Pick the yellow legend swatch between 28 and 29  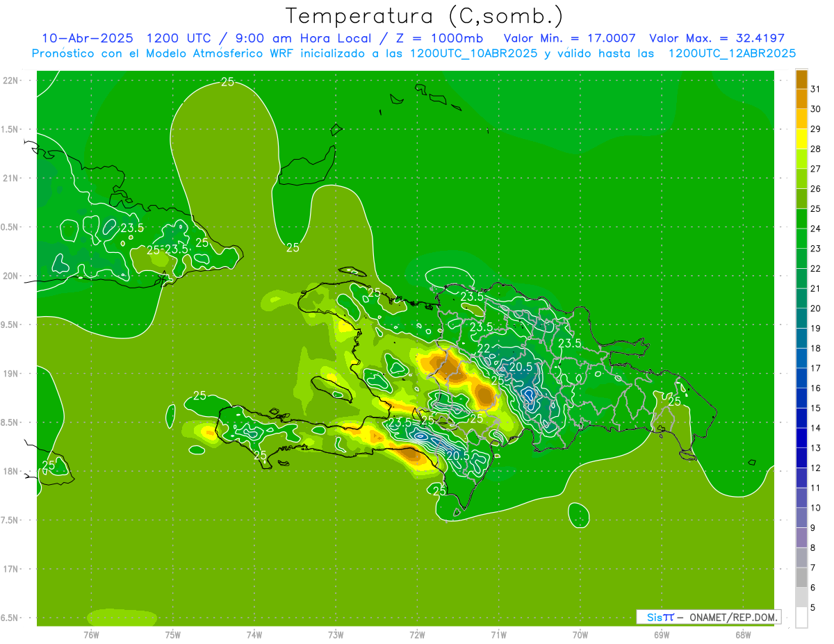coord(801,139)
